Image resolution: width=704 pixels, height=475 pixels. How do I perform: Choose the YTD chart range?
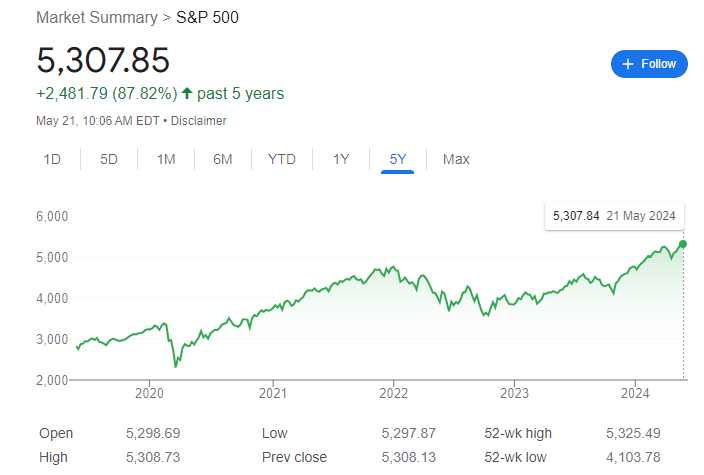click(x=282, y=159)
